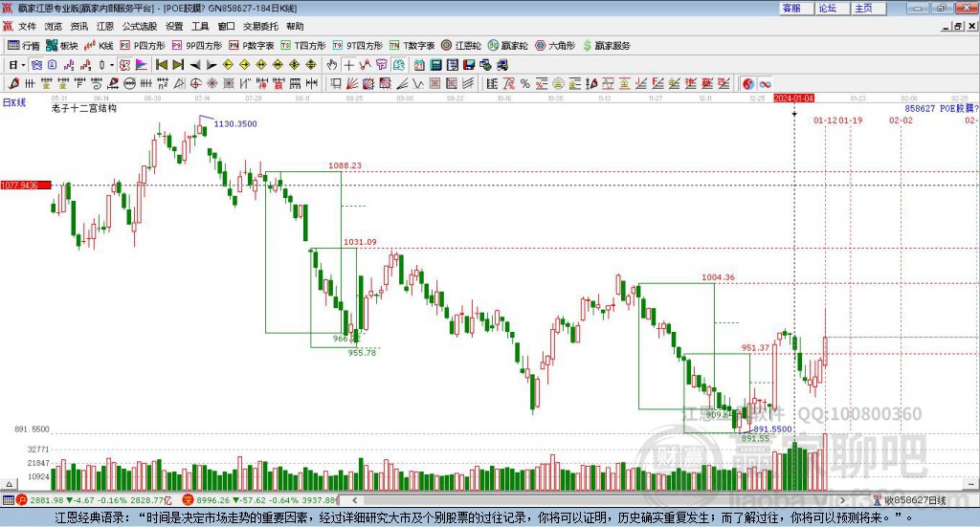Viewport: 980px width, 527px height.
Task: Click the save floppy disk icon
Action: point(469,65)
